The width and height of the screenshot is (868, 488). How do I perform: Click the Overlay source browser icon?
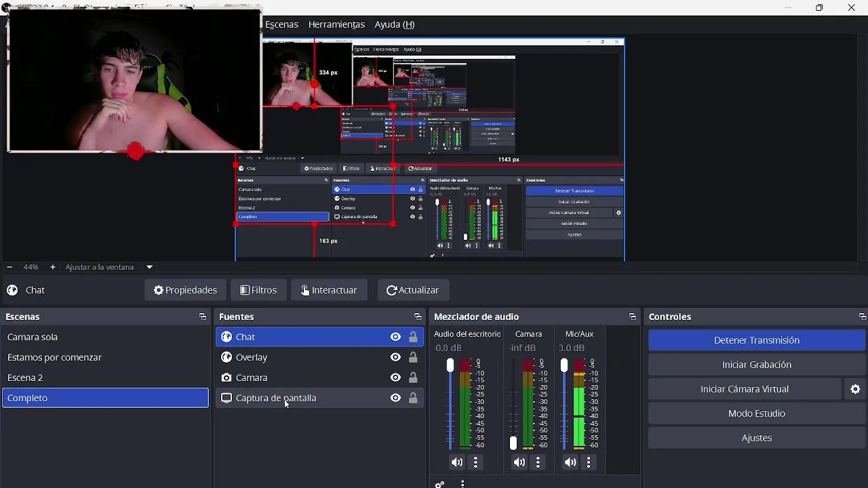pyautogui.click(x=226, y=357)
